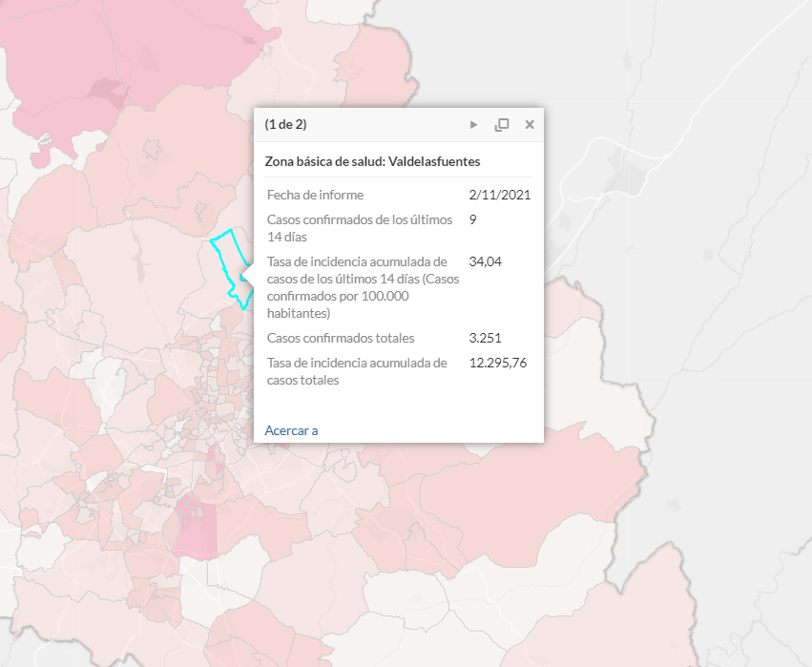Viewport: 812px width, 667px height.
Task: Select the 14-day incidence rate 34,04
Action: click(x=486, y=261)
